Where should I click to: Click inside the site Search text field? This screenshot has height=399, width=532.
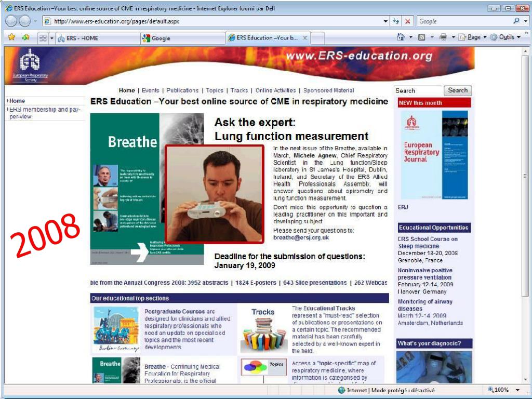click(x=418, y=90)
